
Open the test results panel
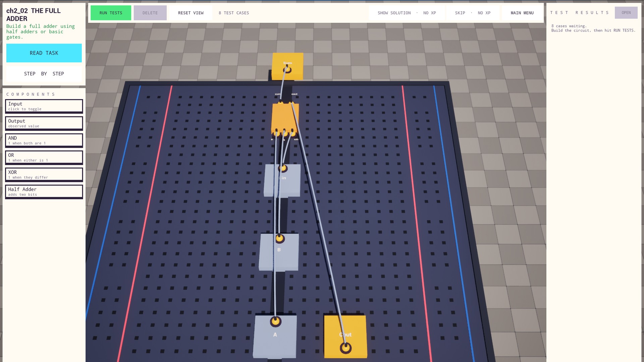point(626,13)
